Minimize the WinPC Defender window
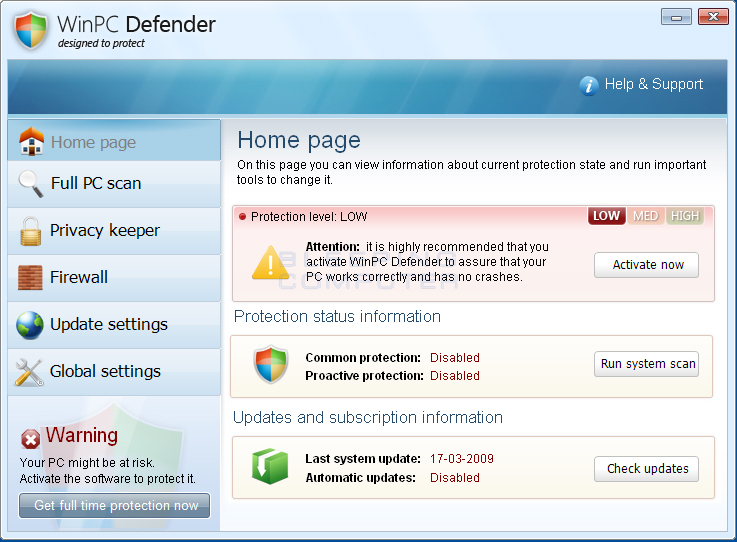The image size is (737, 542). (x=676, y=17)
